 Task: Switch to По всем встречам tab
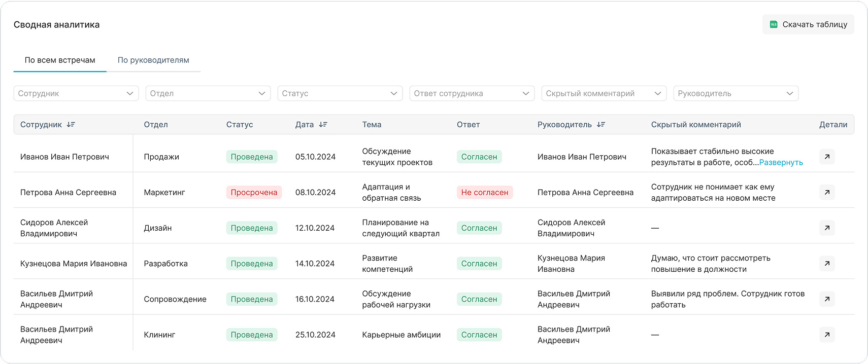[60, 60]
